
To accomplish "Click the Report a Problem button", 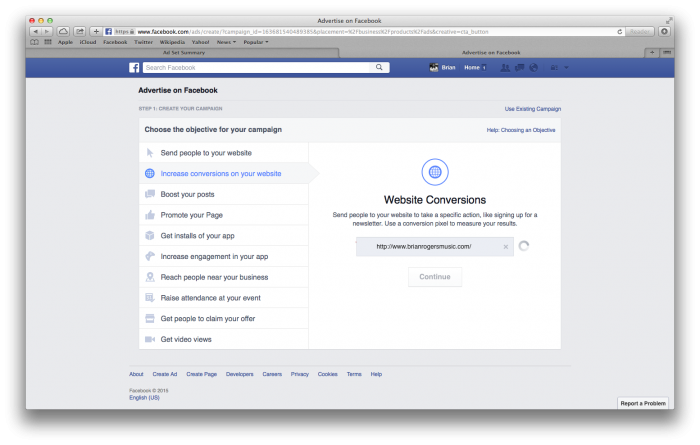I will click(x=643, y=403).
